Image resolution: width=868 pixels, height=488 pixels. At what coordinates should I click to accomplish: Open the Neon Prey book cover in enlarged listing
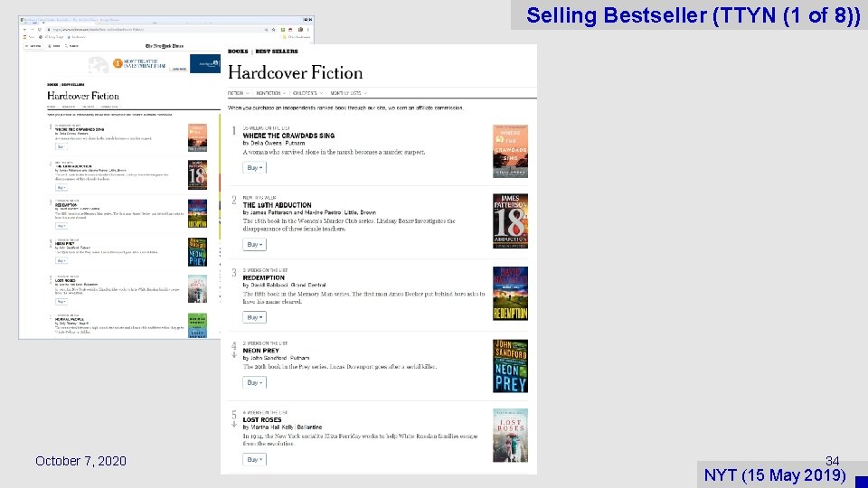click(x=510, y=366)
